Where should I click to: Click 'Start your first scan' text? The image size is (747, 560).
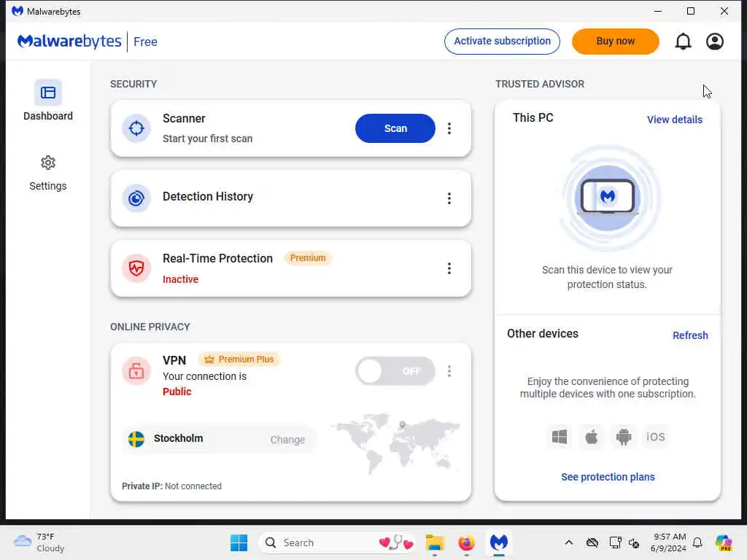207,139
